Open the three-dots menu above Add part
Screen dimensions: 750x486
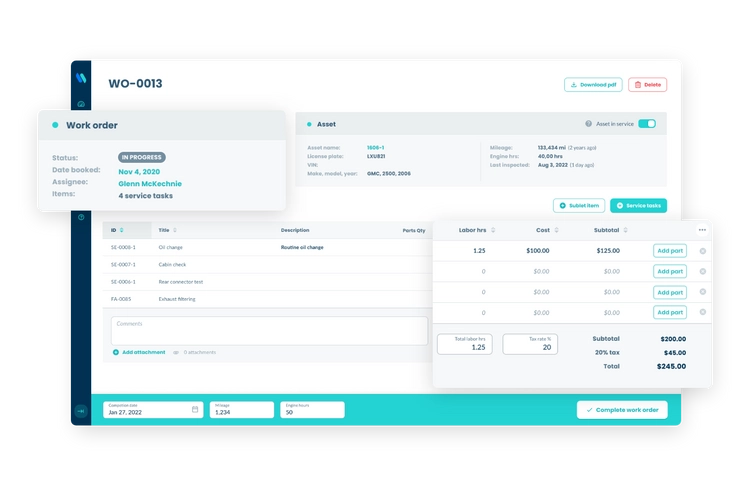click(x=702, y=229)
